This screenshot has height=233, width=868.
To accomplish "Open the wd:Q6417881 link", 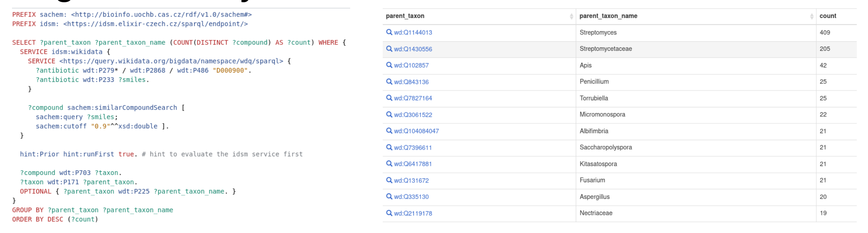I will click(413, 164).
